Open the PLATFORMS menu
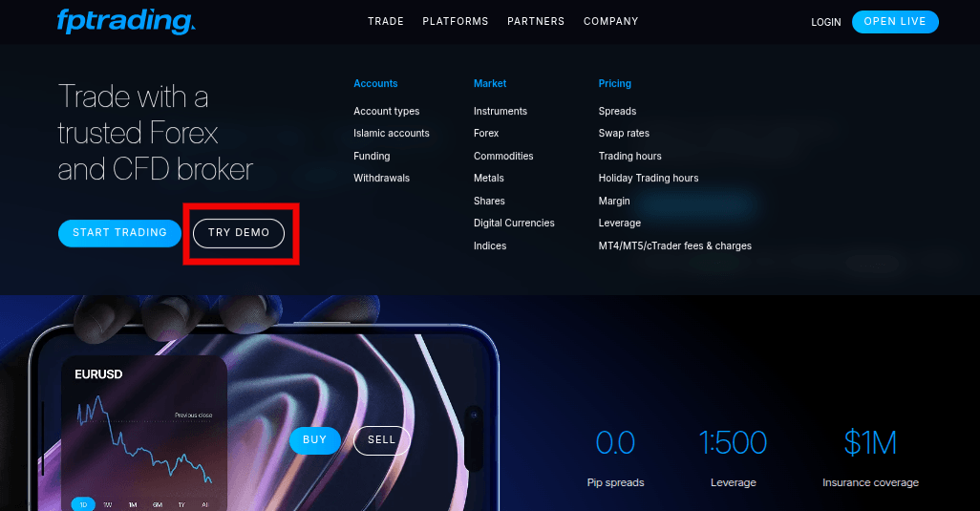This screenshot has height=511, width=980. [456, 21]
